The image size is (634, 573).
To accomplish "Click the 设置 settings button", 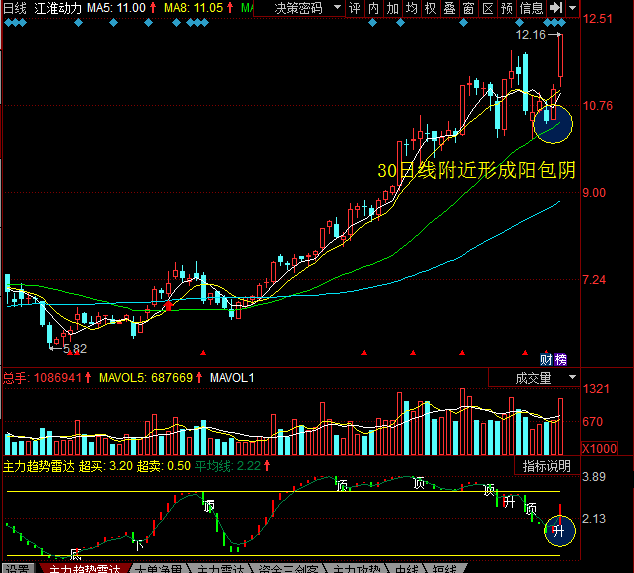I will click(x=19, y=569).
